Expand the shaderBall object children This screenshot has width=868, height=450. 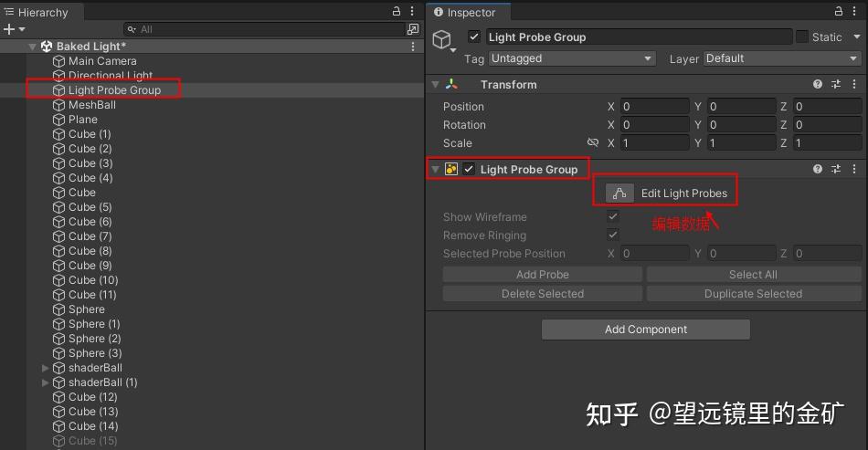tap(46, 368)
